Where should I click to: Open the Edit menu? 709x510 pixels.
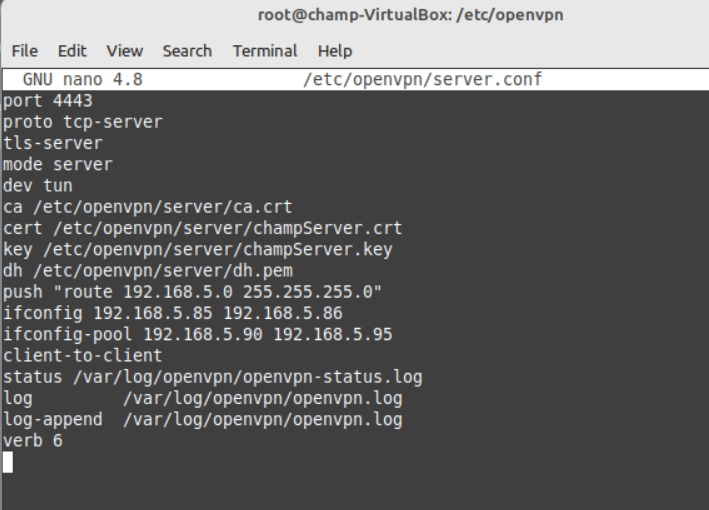[x=72, y=51]
